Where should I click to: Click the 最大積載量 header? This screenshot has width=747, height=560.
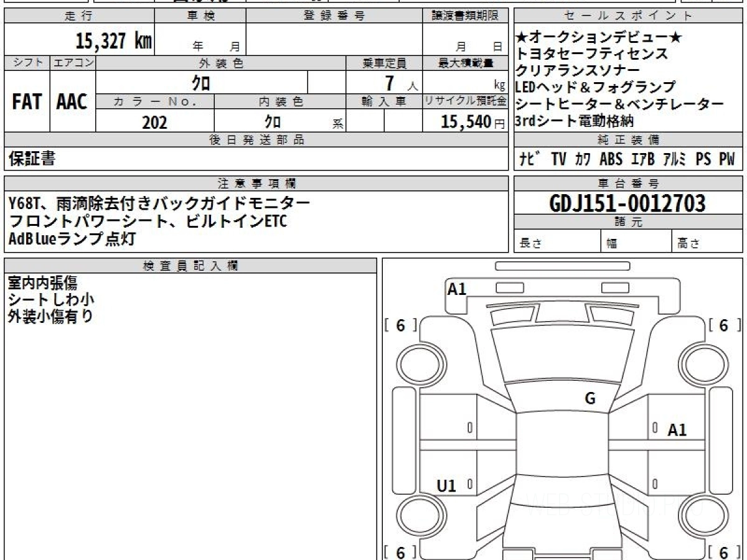click(x=466, y=63)
